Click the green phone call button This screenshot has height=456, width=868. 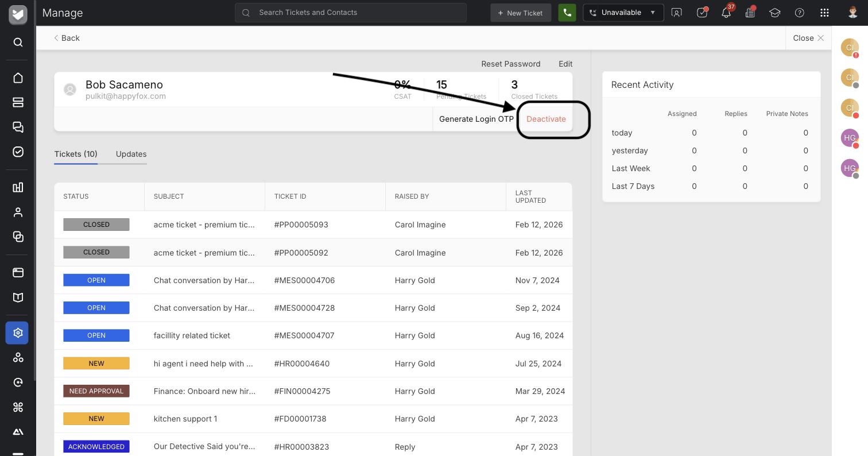(x=567, y=13)
